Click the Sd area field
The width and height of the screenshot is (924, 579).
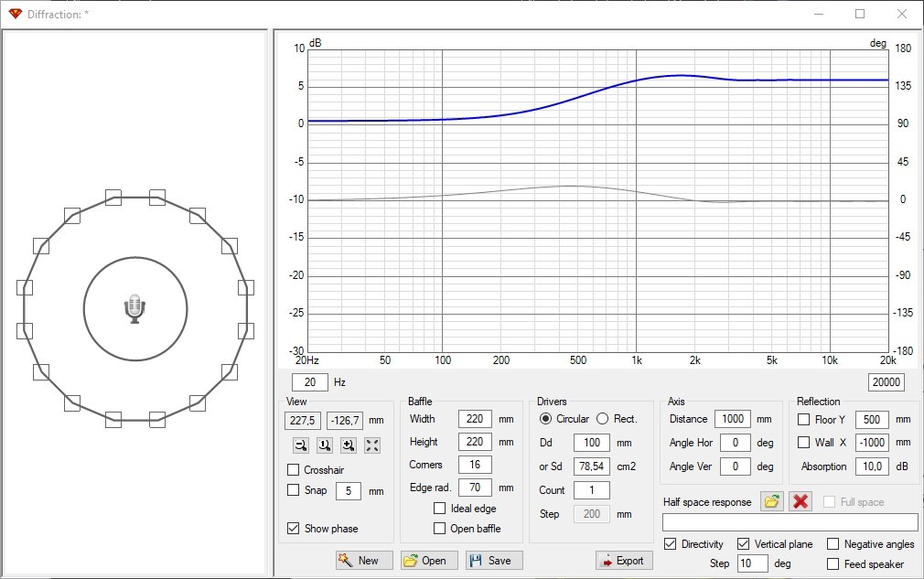point(592,466)
